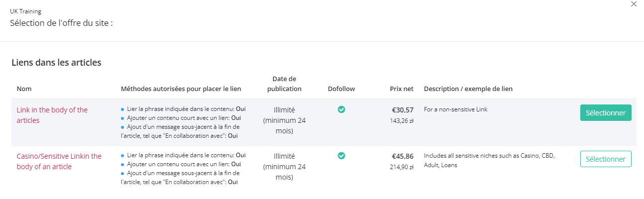644x199 pixels.
Task: Click the €45,86 price in second row
Action: 403,156
